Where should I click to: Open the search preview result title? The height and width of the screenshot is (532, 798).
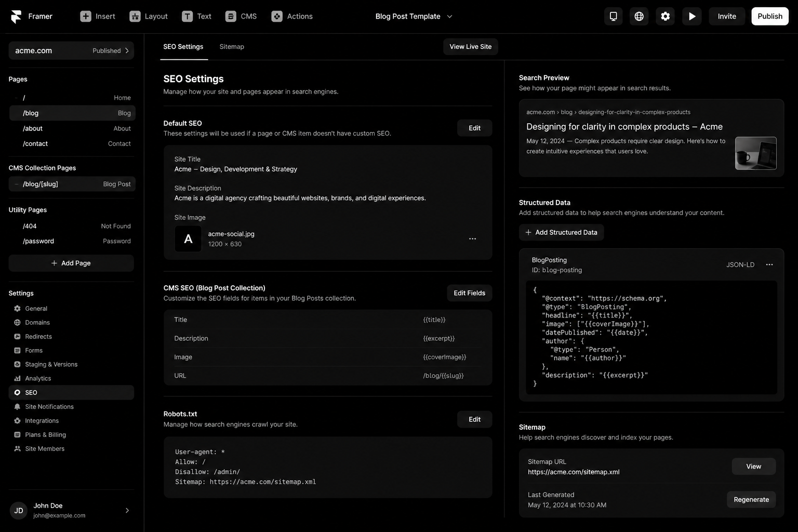coord(624,127)
